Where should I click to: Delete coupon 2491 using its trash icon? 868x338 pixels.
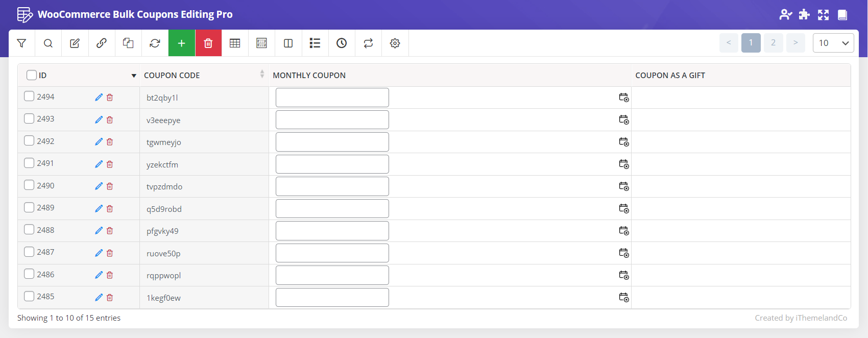click(110, 164)
